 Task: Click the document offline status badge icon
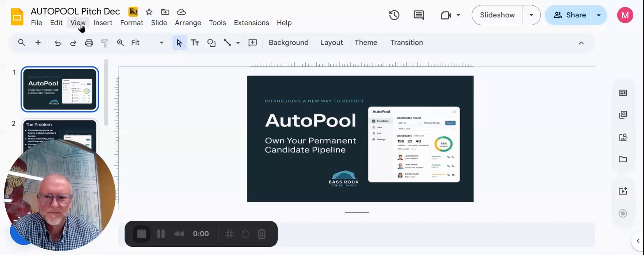coord(133,12)
